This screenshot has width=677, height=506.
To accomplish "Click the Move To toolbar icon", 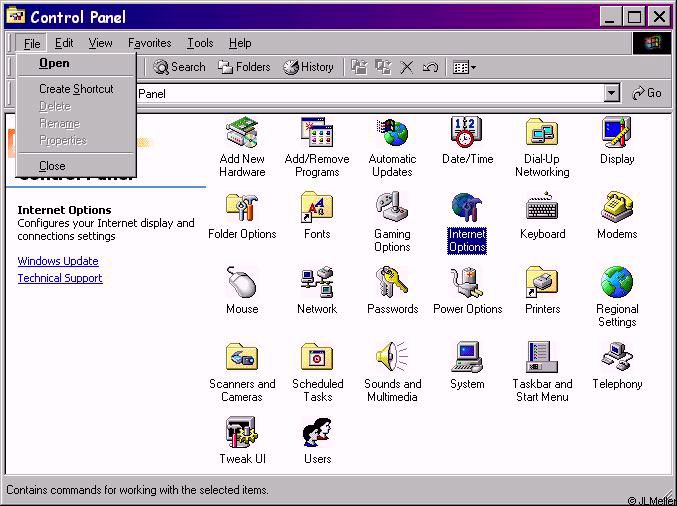I will pyautogui.click(x=359, y=67).
